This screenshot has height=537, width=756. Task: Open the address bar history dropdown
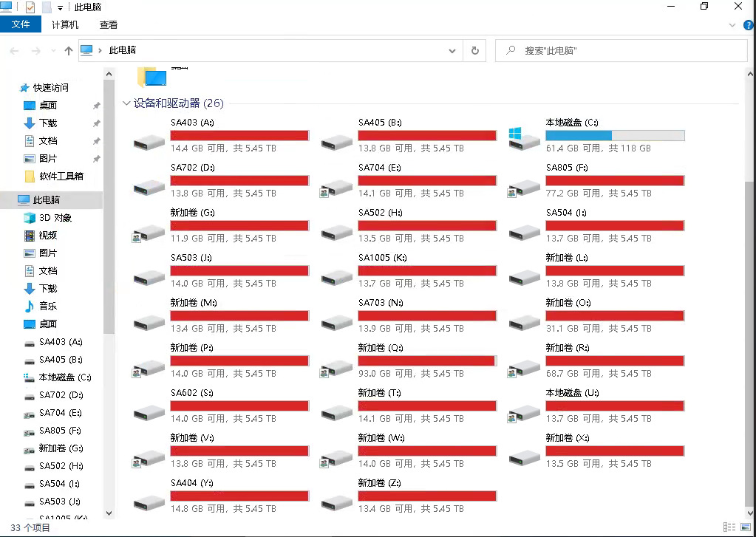[452, 51]
